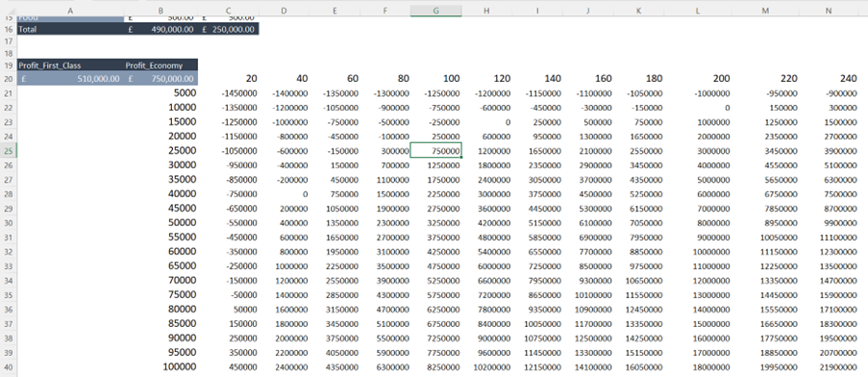868x377 pixels.
Task: Click the active cell G25 showing '750000'
Action: pos(436,151)
